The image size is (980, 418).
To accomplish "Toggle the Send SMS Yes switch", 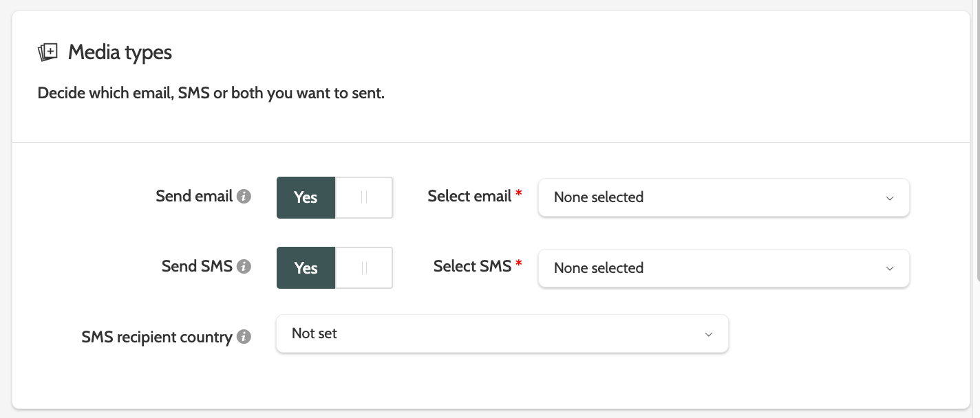I will click(x=306, y=268).
